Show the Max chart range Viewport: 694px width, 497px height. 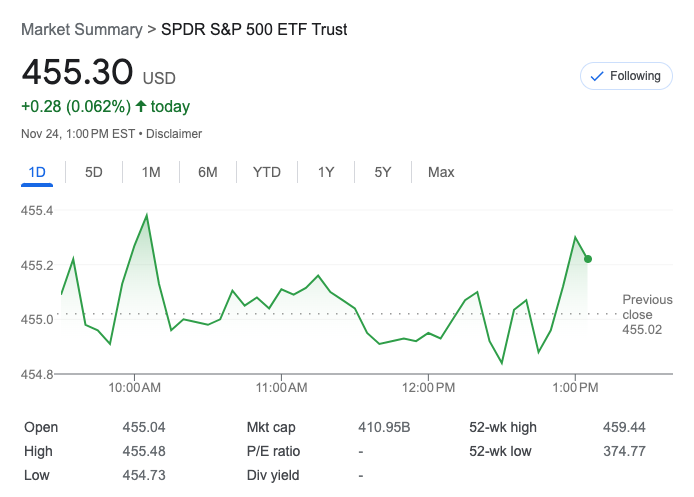441,172
